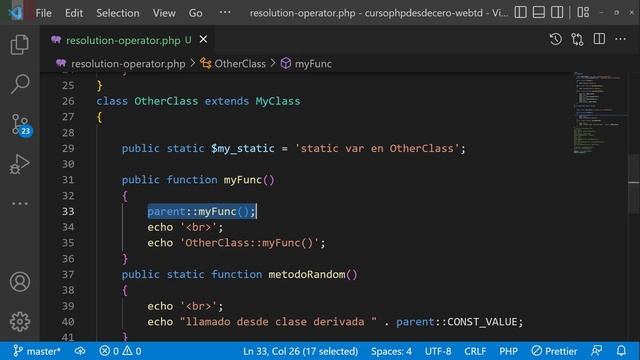
Task: Click line number 37 in gutter
Action: coord(68,275)
